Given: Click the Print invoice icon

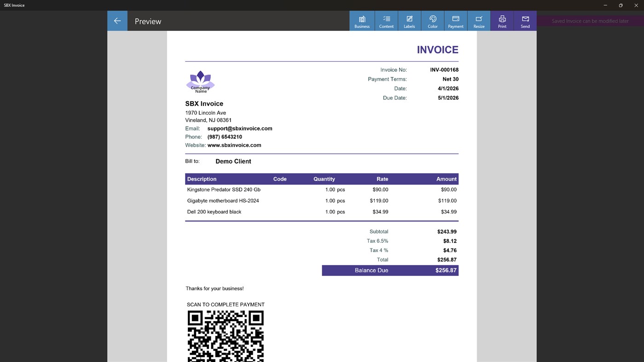Looking at the screenshot, I should coord(502,20).
